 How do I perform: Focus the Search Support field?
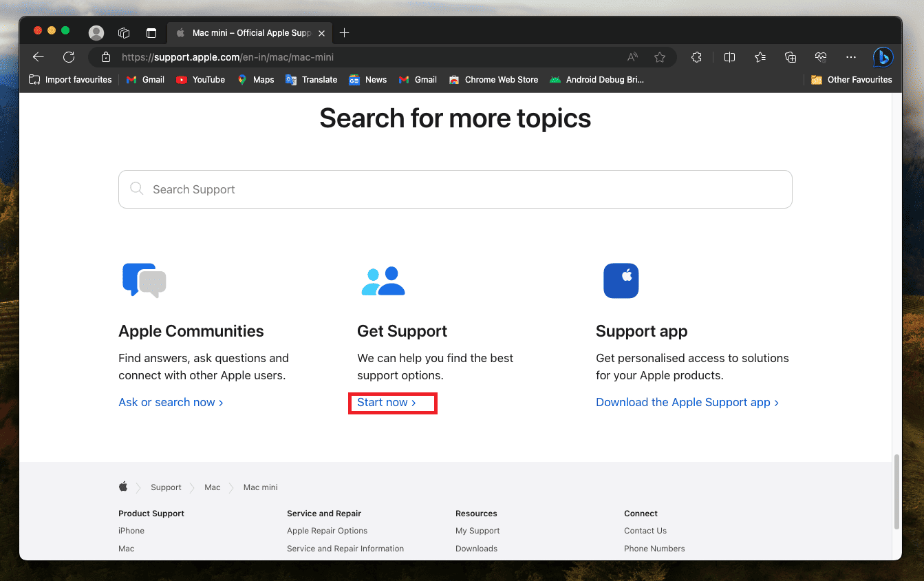[455, 189]
